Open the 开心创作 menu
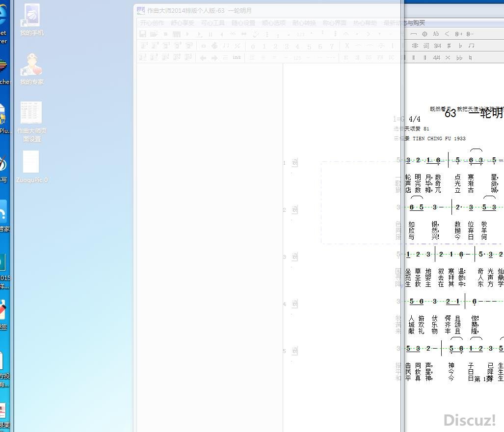Image resolution: width=504 pixels, height=432 pixels. (x=152, y=23)
